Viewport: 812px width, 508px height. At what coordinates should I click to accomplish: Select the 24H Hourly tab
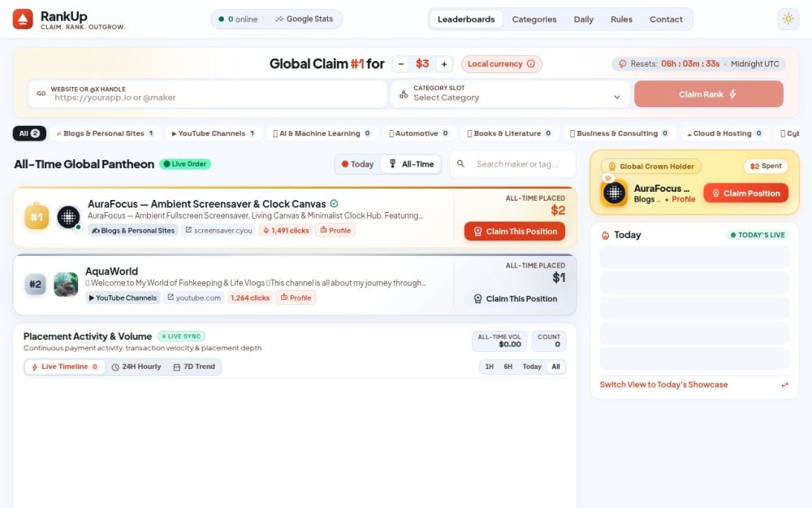pyautogui.click(x=136, y=367)
